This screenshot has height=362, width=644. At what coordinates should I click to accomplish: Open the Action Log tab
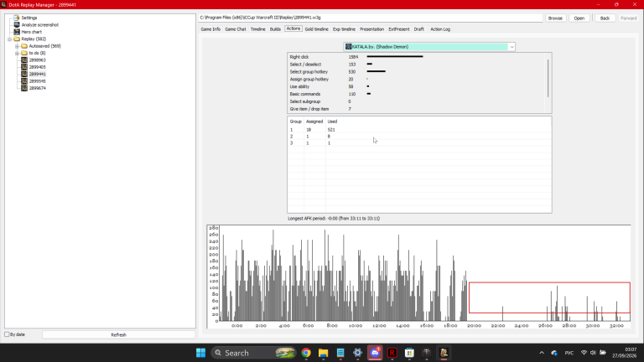pos(440,29)
